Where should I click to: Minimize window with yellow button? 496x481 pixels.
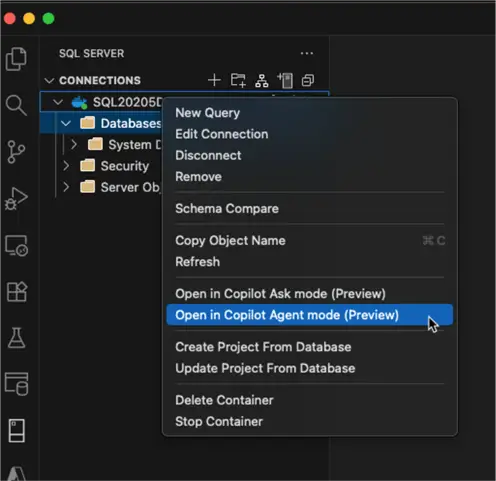click(x=29, y=18)
